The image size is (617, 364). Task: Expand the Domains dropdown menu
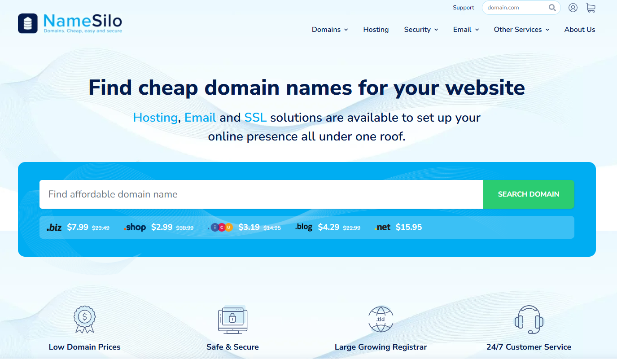click(x=330, y=30)
